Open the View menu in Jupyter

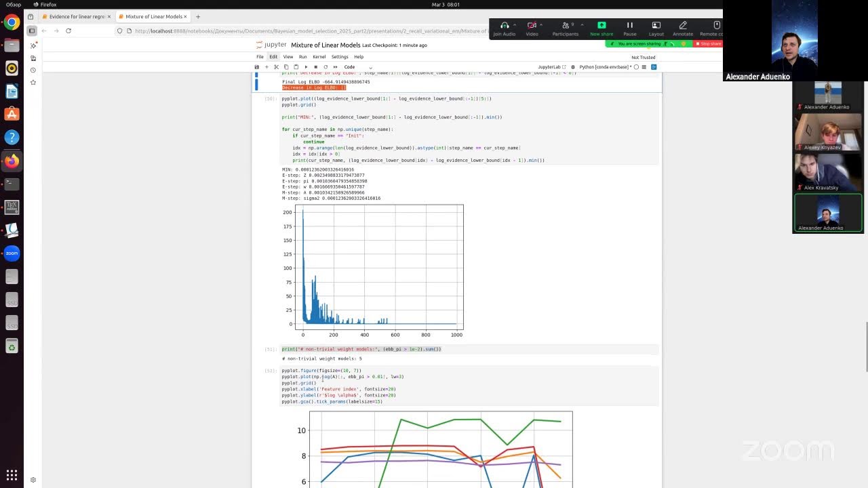288,57
